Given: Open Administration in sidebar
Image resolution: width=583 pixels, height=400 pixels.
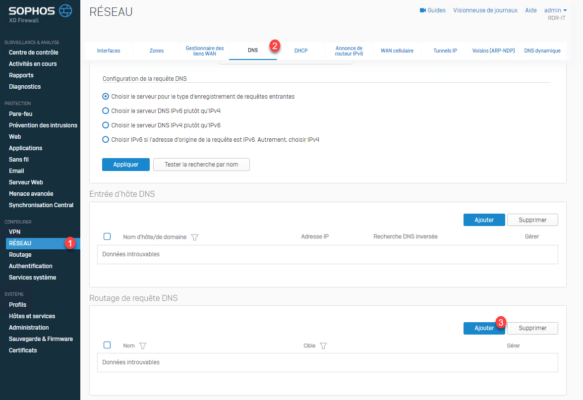Looking at the screenshot, I should point(29,328).
